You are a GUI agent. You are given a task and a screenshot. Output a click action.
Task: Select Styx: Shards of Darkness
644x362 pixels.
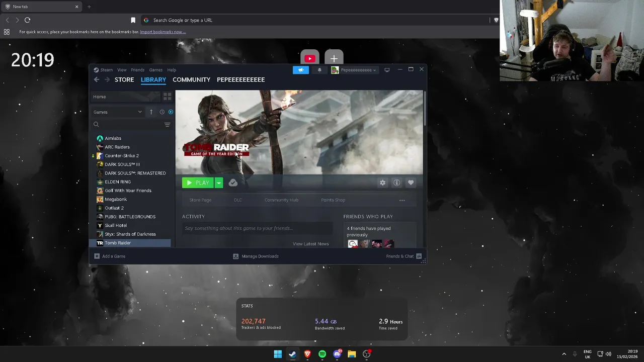tap(131, 234)
